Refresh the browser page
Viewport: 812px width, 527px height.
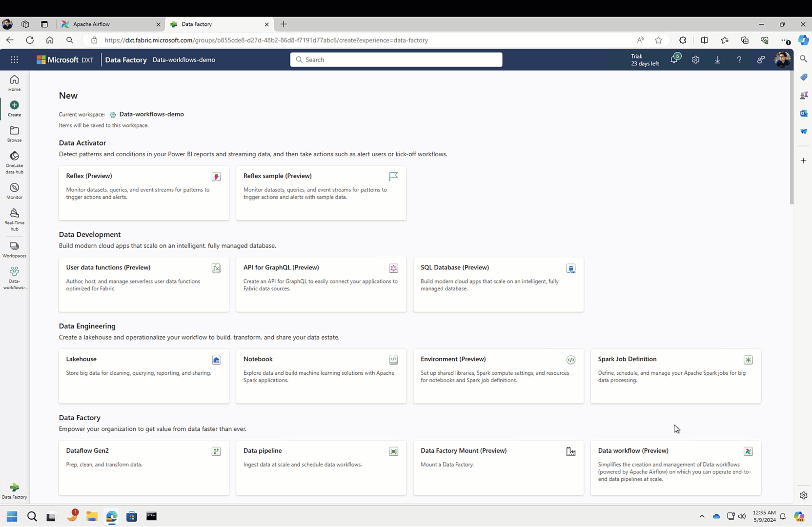pyautogui.click(x=30, y=40)
